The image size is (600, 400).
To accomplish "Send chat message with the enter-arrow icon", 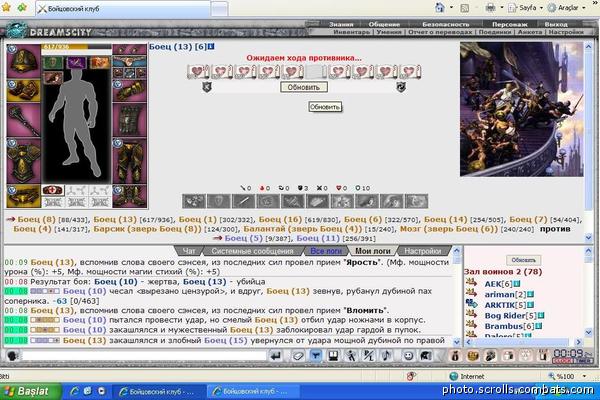I will [276, 356].
